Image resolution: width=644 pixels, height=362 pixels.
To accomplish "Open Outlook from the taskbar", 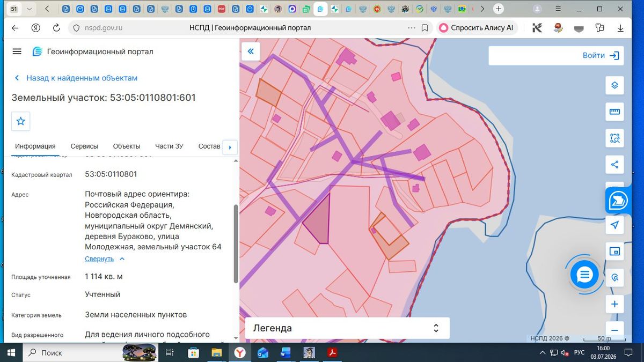I will point(263,352).
